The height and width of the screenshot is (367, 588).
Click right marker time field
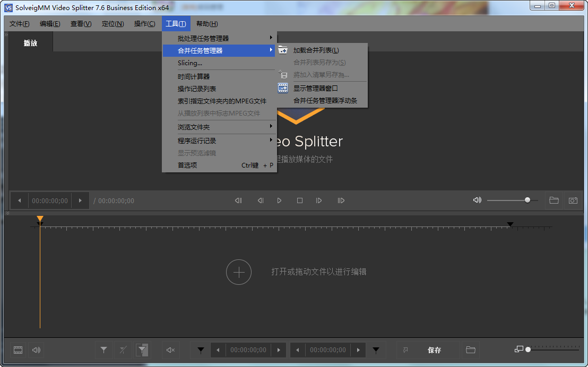(328, 350)
